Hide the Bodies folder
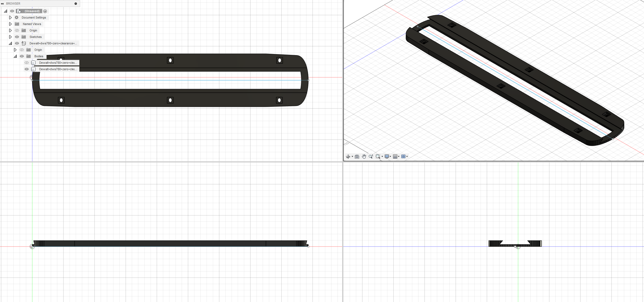This screenshot has width=644, height=302. pyautogui.click(x=22, y=56)
